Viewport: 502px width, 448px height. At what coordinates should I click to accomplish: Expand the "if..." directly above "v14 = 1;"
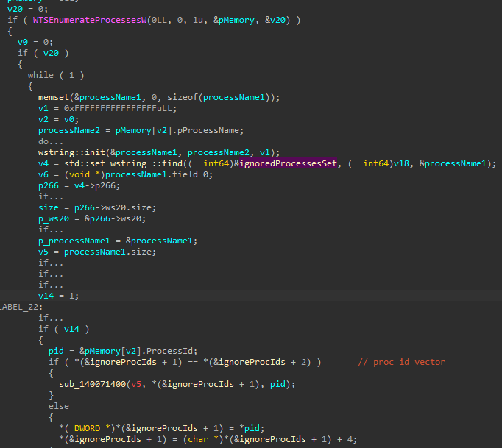click(51, 285)
